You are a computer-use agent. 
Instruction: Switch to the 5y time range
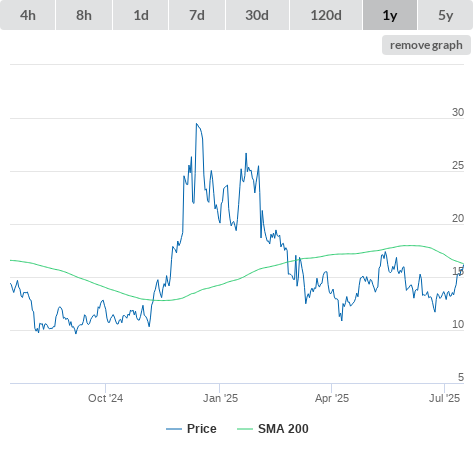coord(445,15)
